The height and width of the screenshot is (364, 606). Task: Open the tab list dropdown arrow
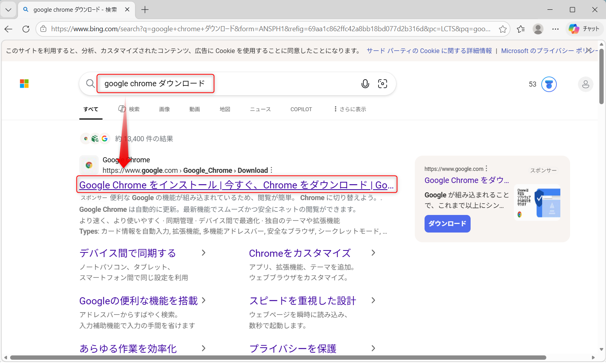coord(8,10)
